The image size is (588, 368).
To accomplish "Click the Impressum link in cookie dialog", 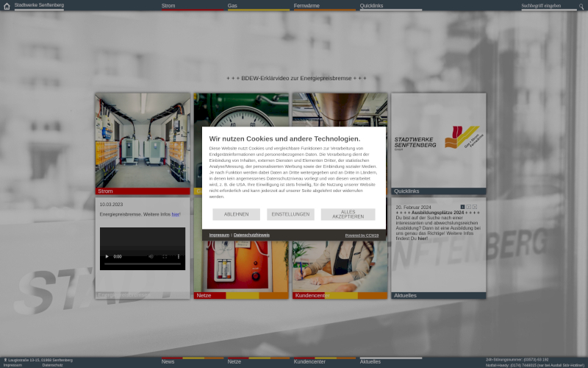I will tap(219, 235).
